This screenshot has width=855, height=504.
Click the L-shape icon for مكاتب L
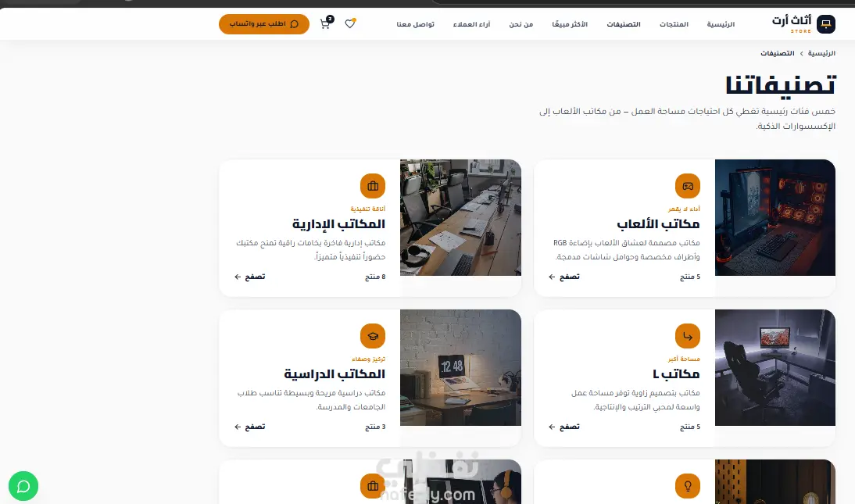(x=688, y=336)
